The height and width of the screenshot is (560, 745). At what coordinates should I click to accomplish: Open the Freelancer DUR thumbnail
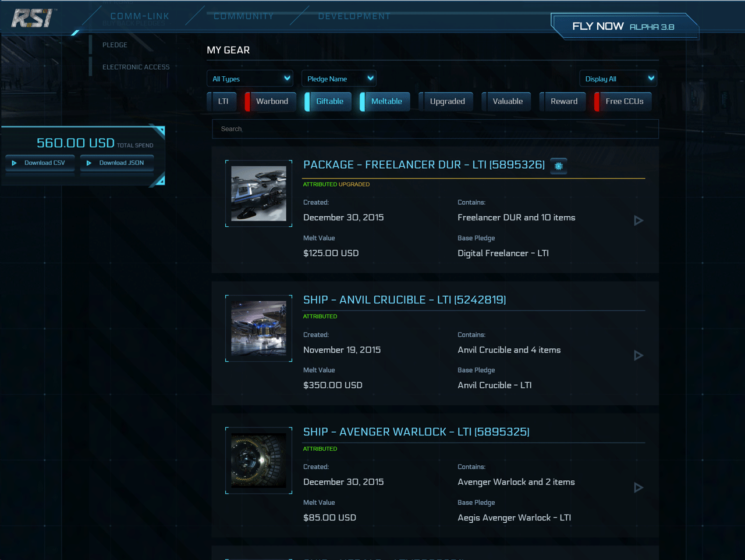(259, 194)
